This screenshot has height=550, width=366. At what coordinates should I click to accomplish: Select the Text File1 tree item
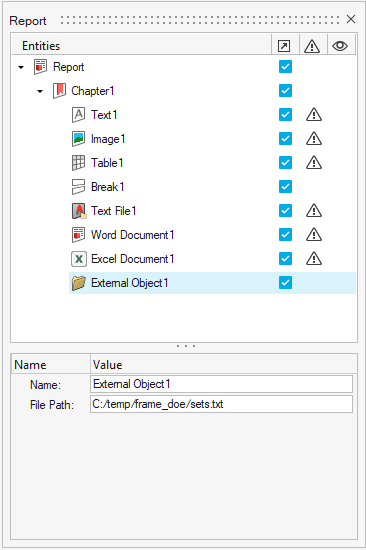(113, 211)
